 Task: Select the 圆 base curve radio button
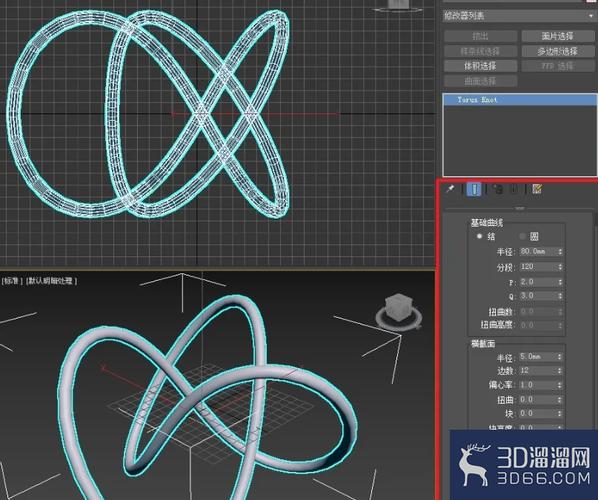point(522,237)
